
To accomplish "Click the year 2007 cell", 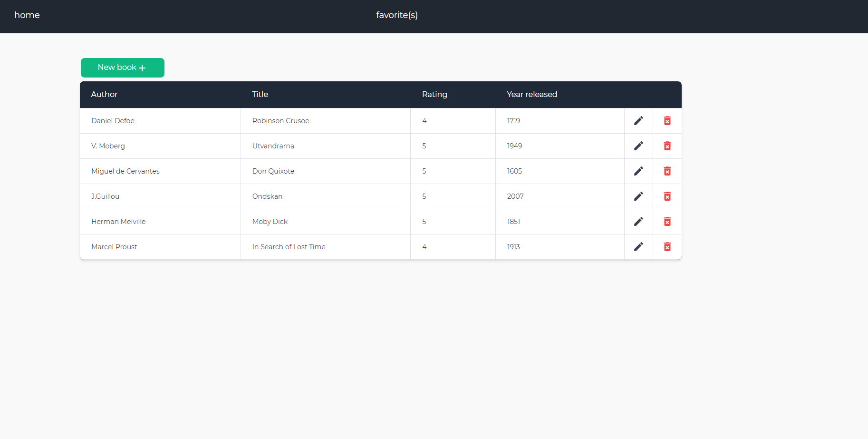I will [560, 196].
